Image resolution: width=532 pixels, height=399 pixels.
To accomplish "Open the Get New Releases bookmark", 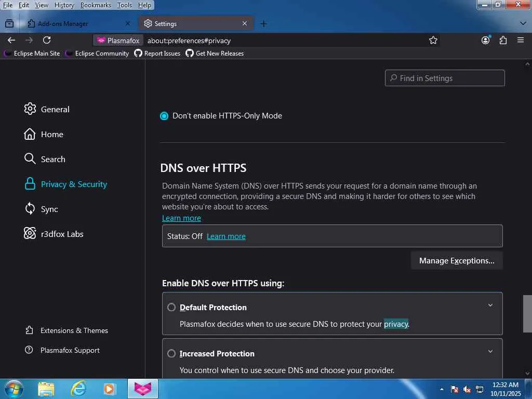I will 215,54.
